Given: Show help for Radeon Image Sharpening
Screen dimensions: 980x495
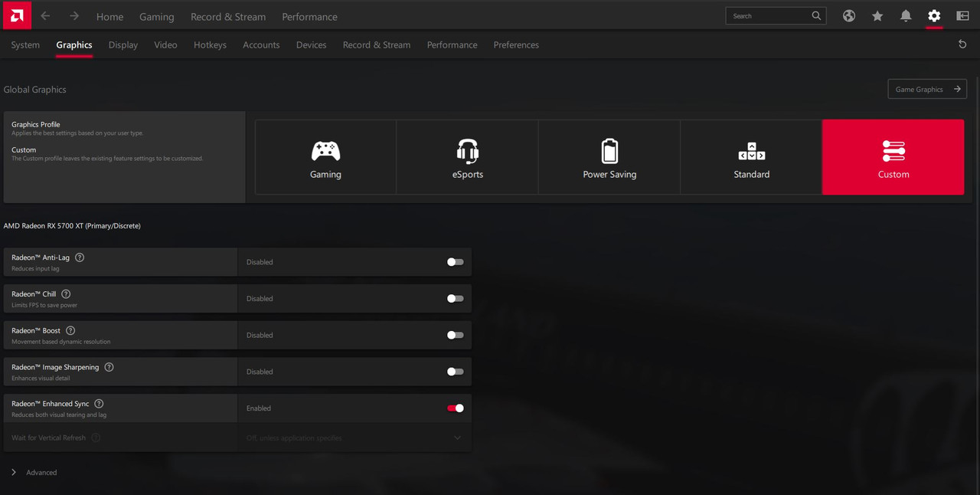Looking at the screenshot, I should [109, 367].
